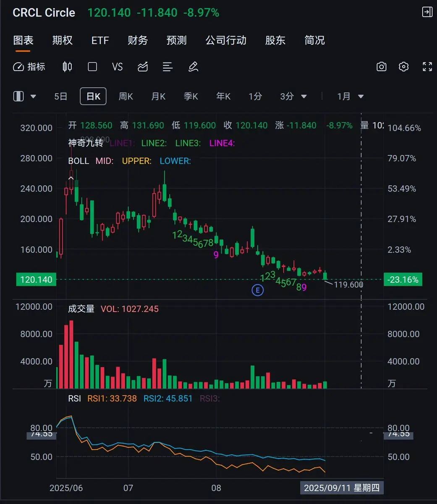Viewport: 437px width, 504px height.
Task: Click the 119.600 low price annotation
Action: pos(348,285)
